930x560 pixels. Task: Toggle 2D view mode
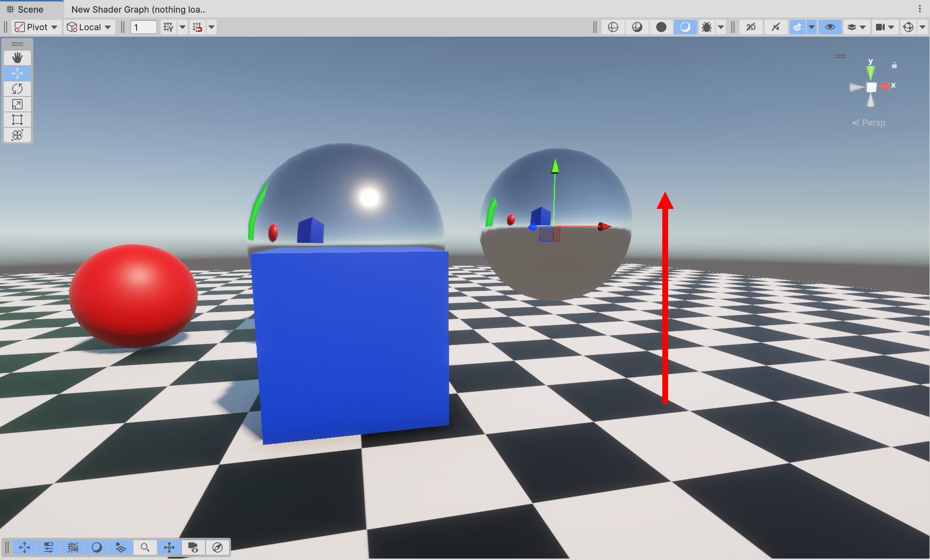(751, 27)
